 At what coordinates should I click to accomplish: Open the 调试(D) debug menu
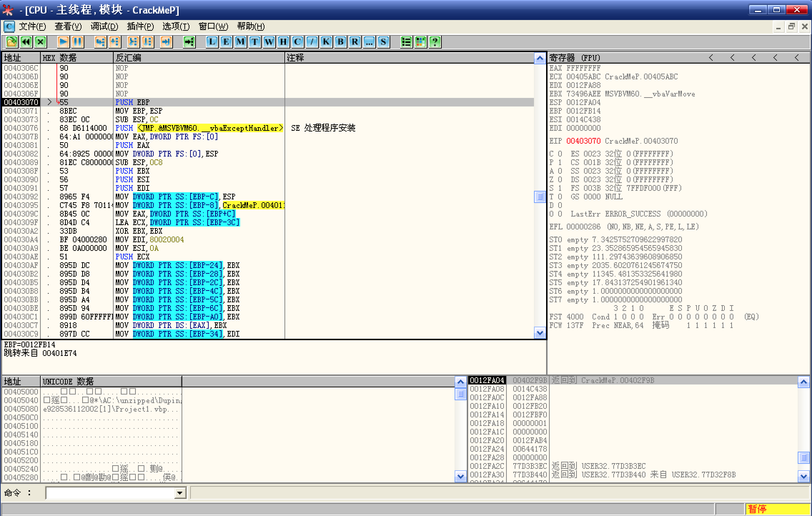point(104,26)
